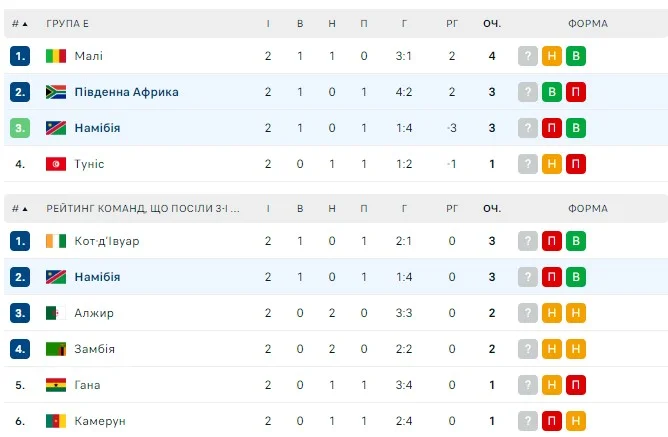
Task: Click green rank badge 3 in Група Е
Action: [x=20, y=128]
